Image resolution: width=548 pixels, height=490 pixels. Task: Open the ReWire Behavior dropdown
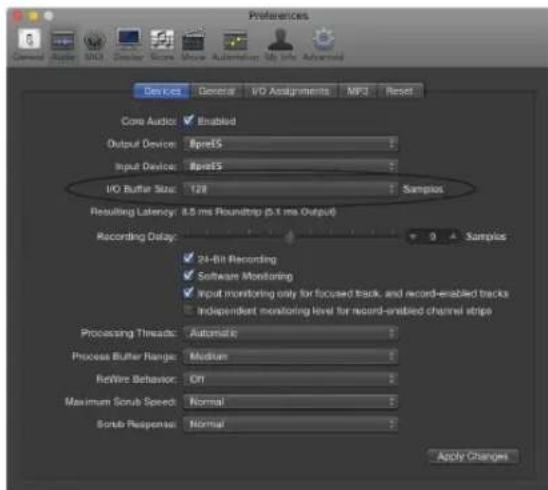[290, 379]
